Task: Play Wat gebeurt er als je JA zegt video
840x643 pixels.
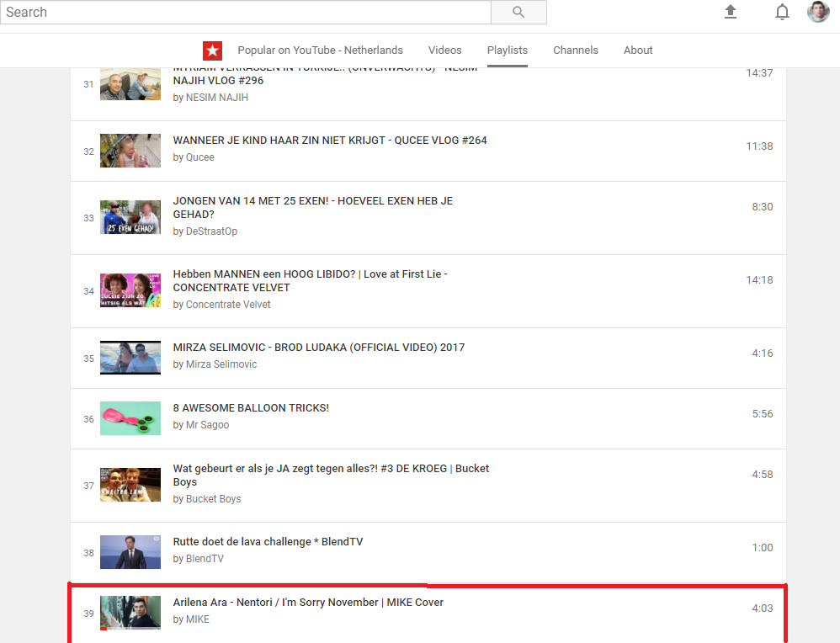Action: click(331, 475)
